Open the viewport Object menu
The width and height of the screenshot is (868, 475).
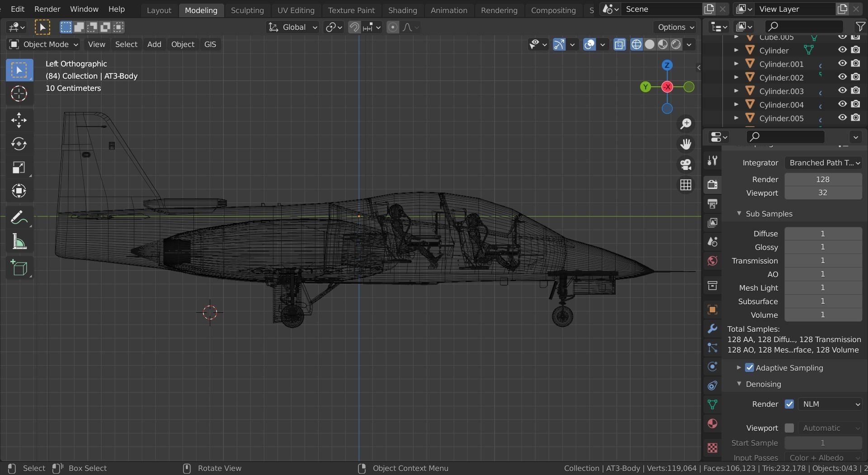coord(183,44)
